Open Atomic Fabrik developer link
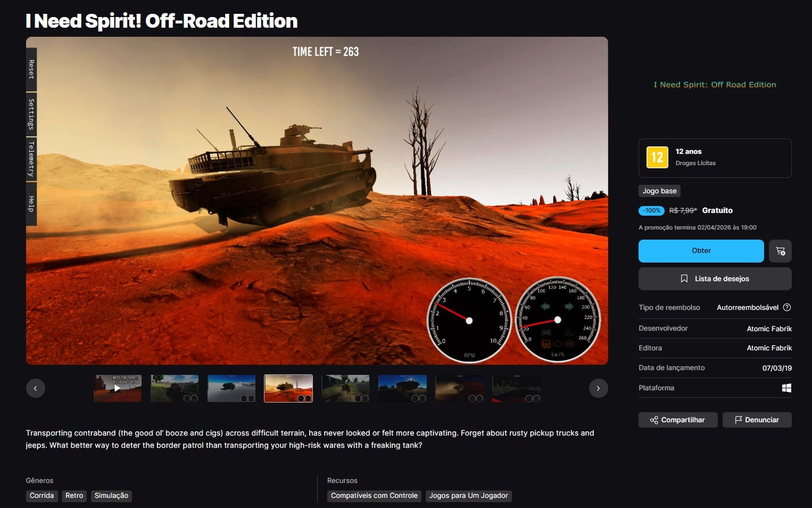The image size is (812, 508). point(769,329)
